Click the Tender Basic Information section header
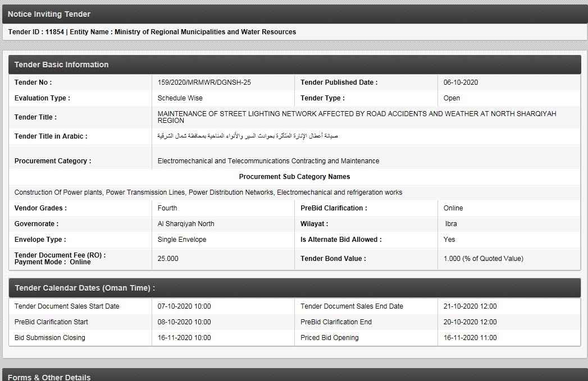The width and height of the screenshot is (588, 381). [x=61, y=65]
